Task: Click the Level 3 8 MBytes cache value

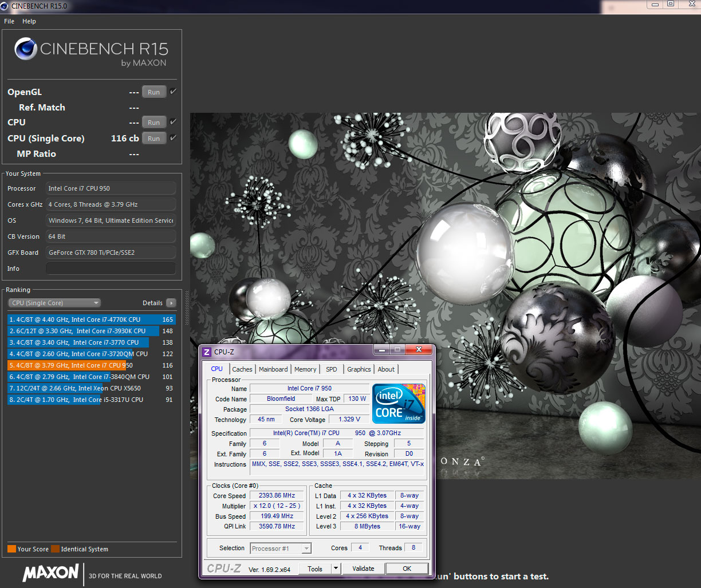Action: click(367, 527)
